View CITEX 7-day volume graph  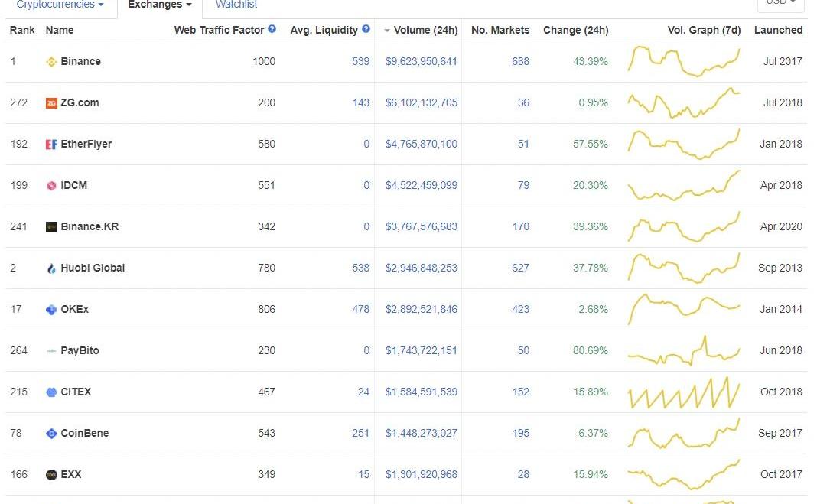click(684, 392)
